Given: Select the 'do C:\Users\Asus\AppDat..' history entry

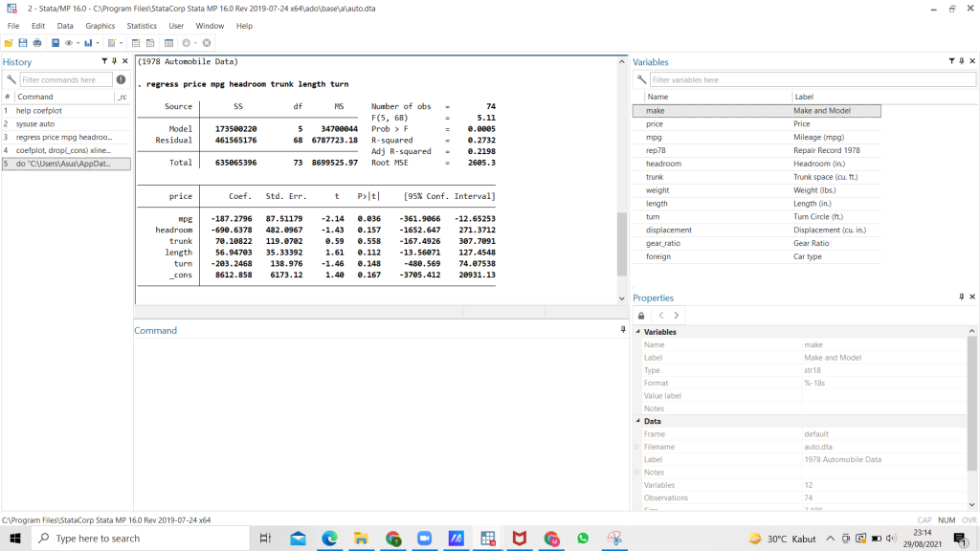Looking at the screenshot, I should [x=66, y=164].
